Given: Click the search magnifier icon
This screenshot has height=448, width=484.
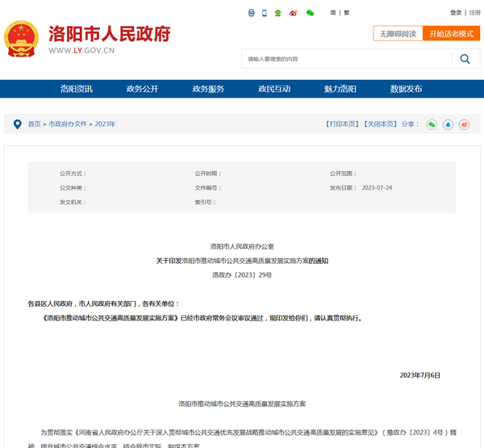Looking at the screenshot, I should pos(465,59).
